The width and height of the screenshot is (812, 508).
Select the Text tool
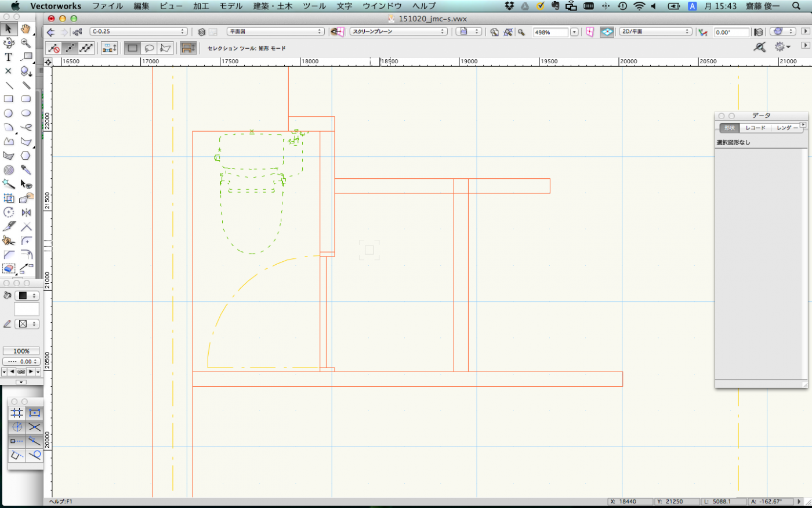click(9, 57)
